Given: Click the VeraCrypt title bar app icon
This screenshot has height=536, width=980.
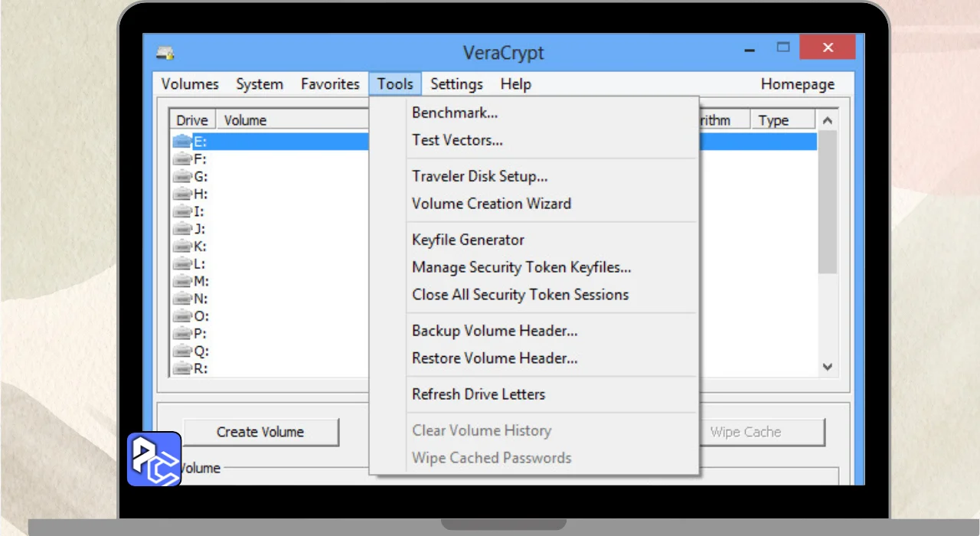Looking at the screenshot, I should pyautogui.click(x=165, y=53).
